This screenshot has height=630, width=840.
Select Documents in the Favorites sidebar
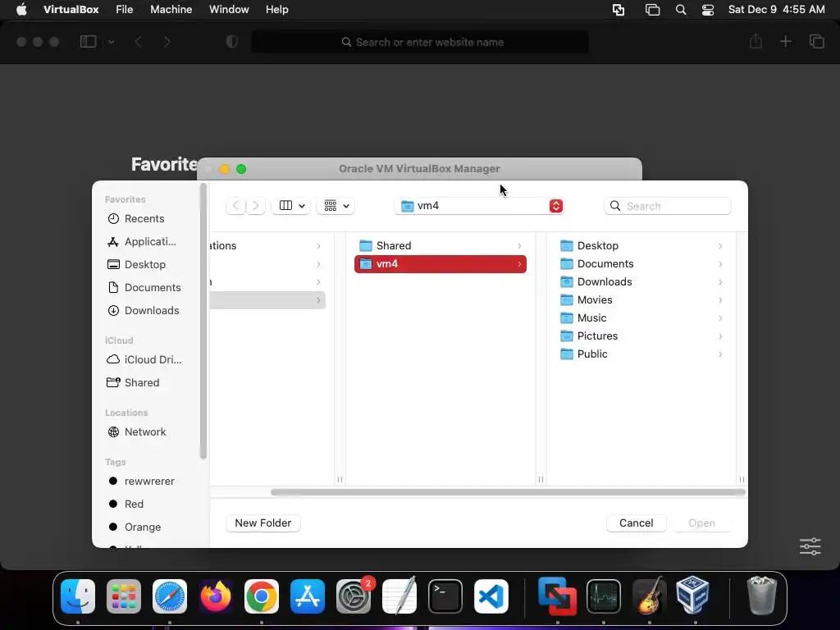pos(150,288)
